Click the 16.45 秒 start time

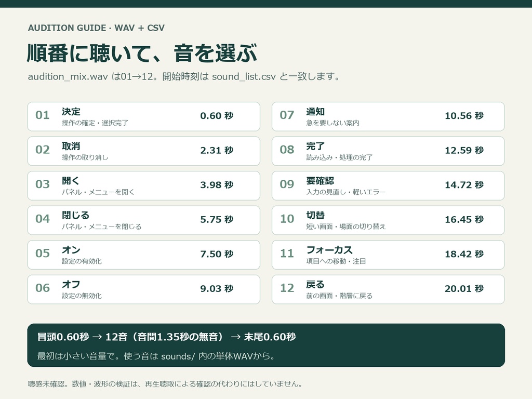point(464,220)
